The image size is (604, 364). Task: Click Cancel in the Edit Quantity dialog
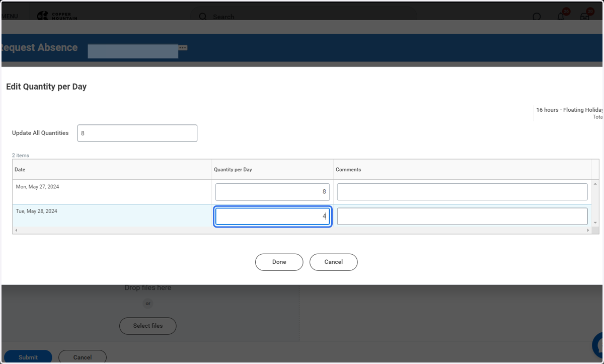coord(333,262)
